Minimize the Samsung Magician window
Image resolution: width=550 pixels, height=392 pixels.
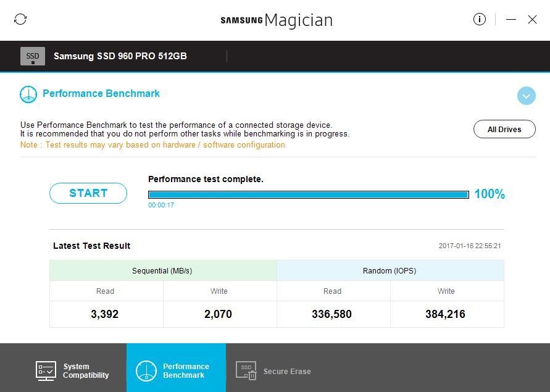(511, 19)
